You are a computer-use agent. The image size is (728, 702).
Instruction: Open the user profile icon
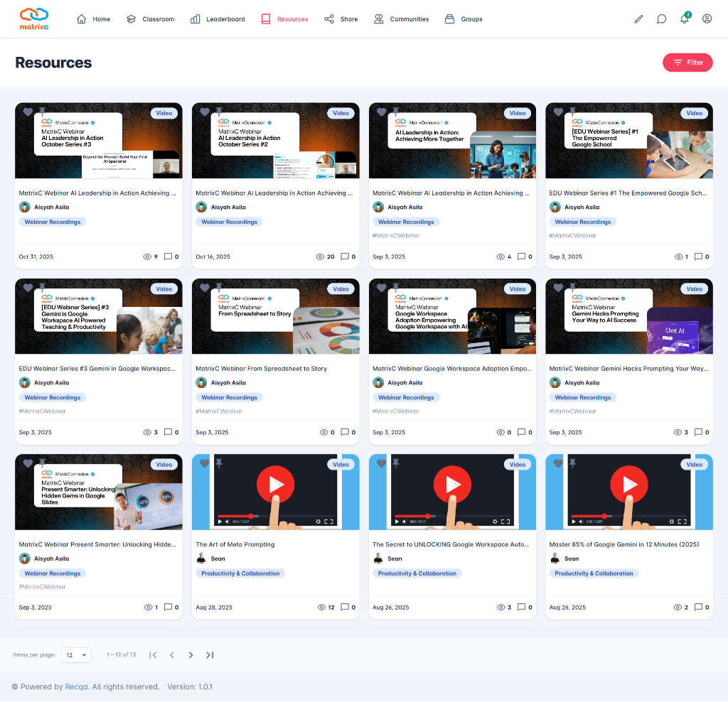tap(707, 19)
